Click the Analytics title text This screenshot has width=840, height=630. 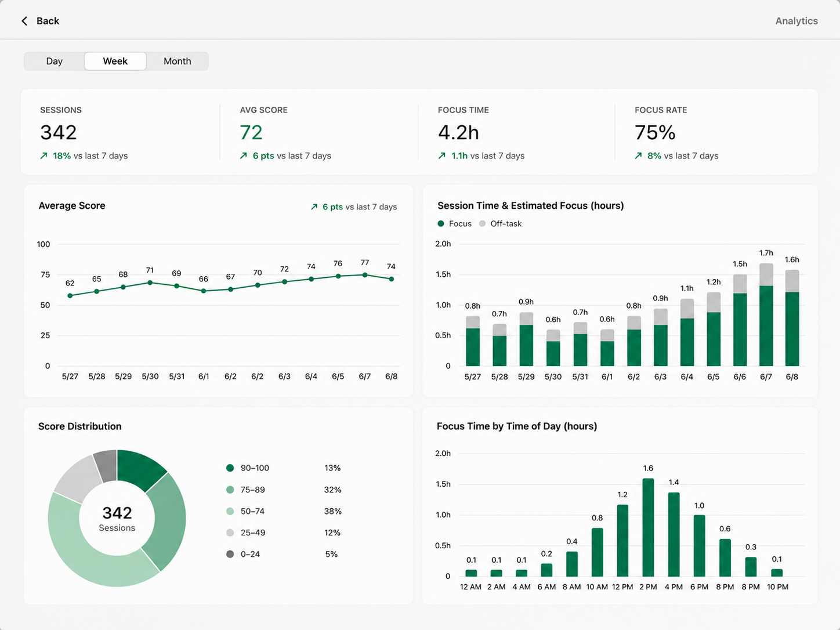[796, 21]
